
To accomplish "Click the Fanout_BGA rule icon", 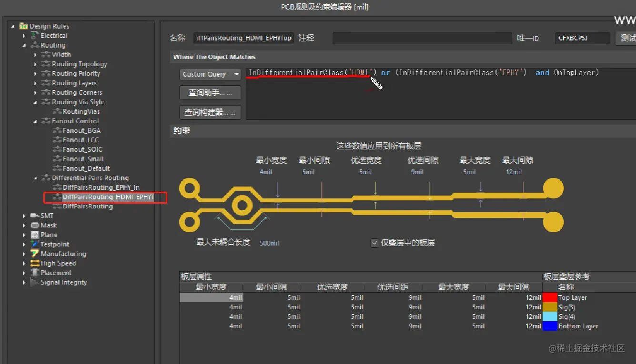I will tap(57, 131).
